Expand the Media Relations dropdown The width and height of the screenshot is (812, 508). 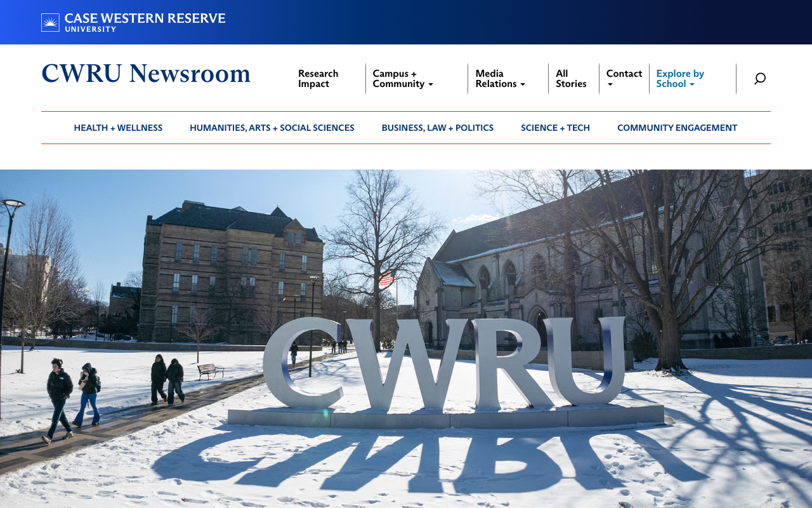pos(501,79)
